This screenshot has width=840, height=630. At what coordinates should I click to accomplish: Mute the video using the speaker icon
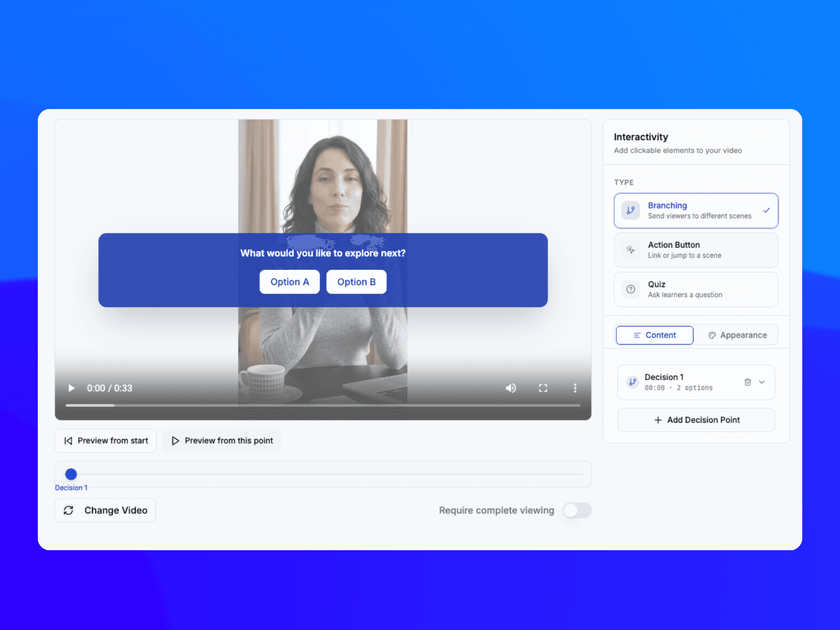coord(511,388)
